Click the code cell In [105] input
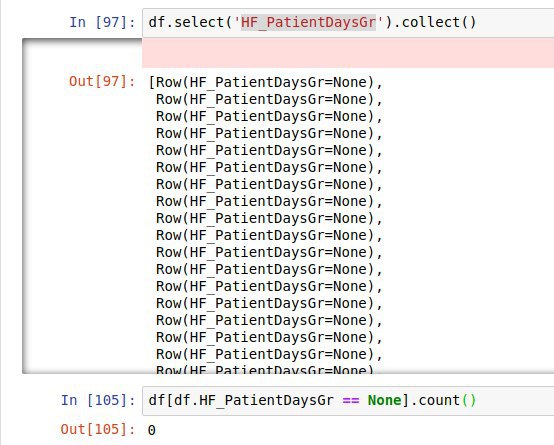This screenshot has width=554, height=445. point(348,401)
